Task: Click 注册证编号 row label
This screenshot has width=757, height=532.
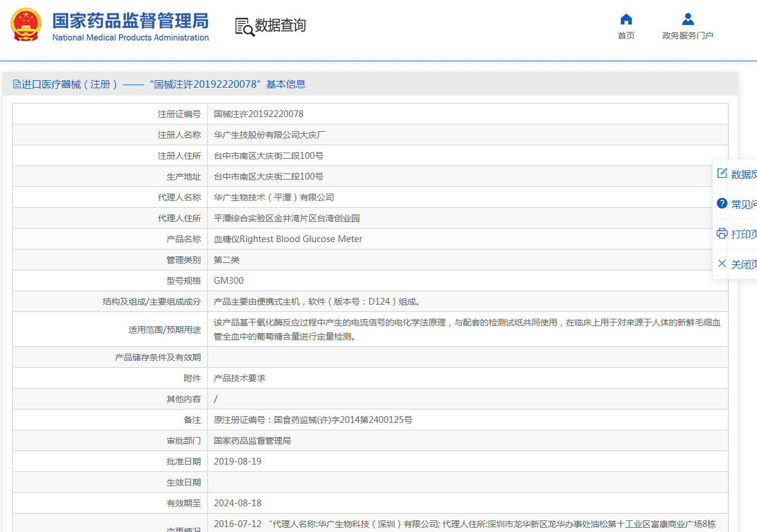Action: point(179,114)
